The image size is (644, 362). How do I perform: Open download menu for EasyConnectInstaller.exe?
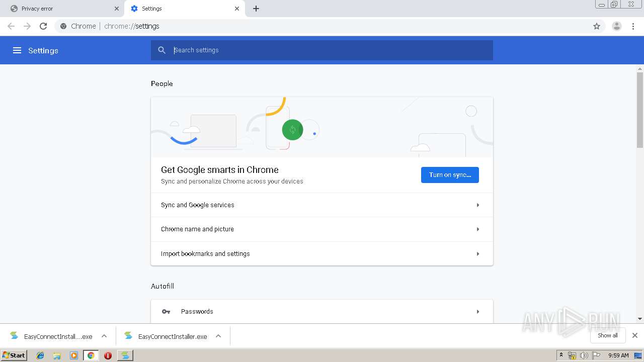coord(218,336)
